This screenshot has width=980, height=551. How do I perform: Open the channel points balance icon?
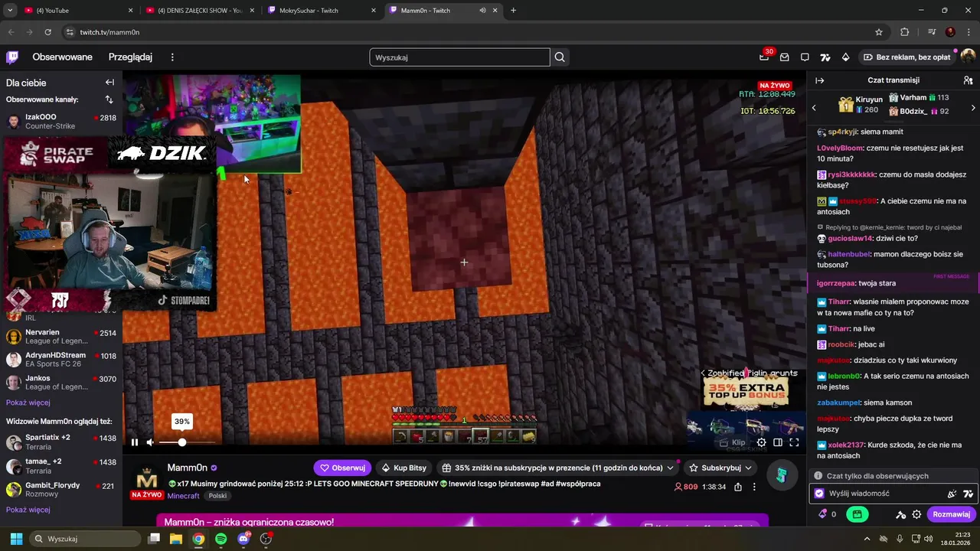tap(828, 514)
